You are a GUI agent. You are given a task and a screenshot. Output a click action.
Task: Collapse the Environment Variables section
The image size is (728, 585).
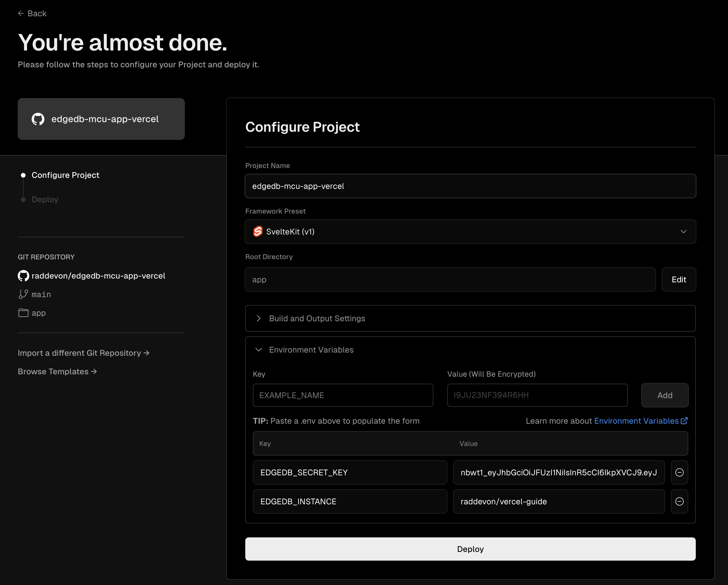(x=259, y=350)
